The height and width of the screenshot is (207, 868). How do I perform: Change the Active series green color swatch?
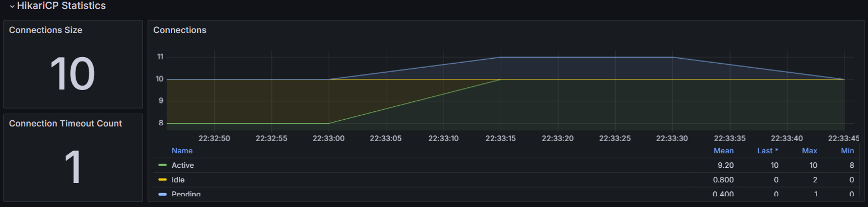click(x=163, y=166)
